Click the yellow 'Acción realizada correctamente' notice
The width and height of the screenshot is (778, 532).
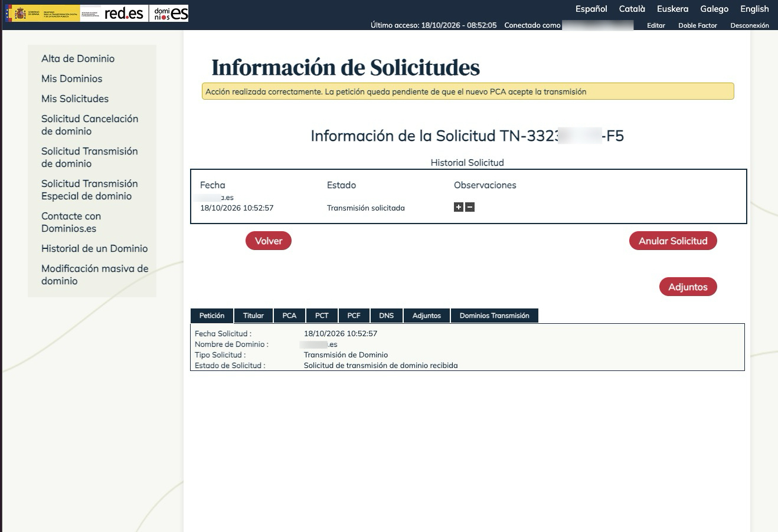coord(468,91)
